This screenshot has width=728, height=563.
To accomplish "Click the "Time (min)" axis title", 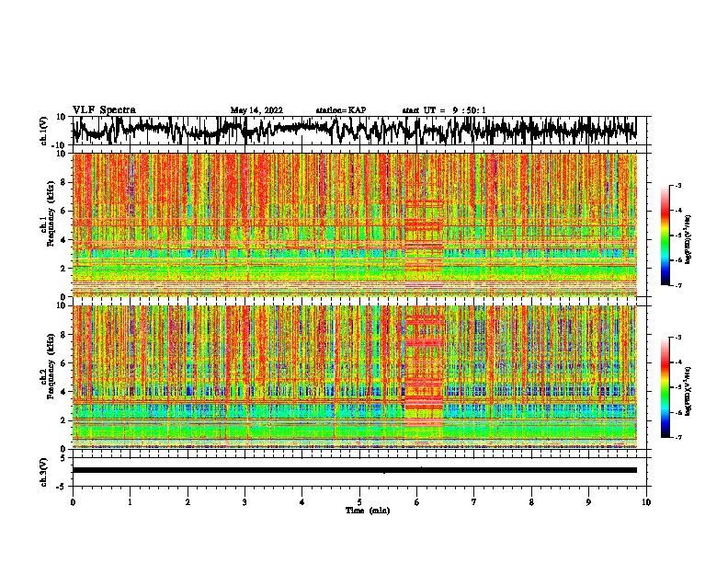I will pyautogui.click(x=368, y=511).
